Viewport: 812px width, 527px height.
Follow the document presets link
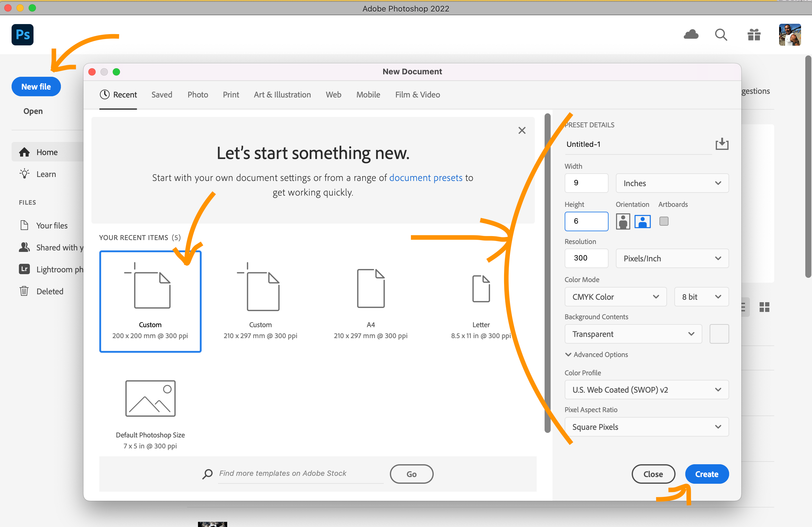point(425,178)
